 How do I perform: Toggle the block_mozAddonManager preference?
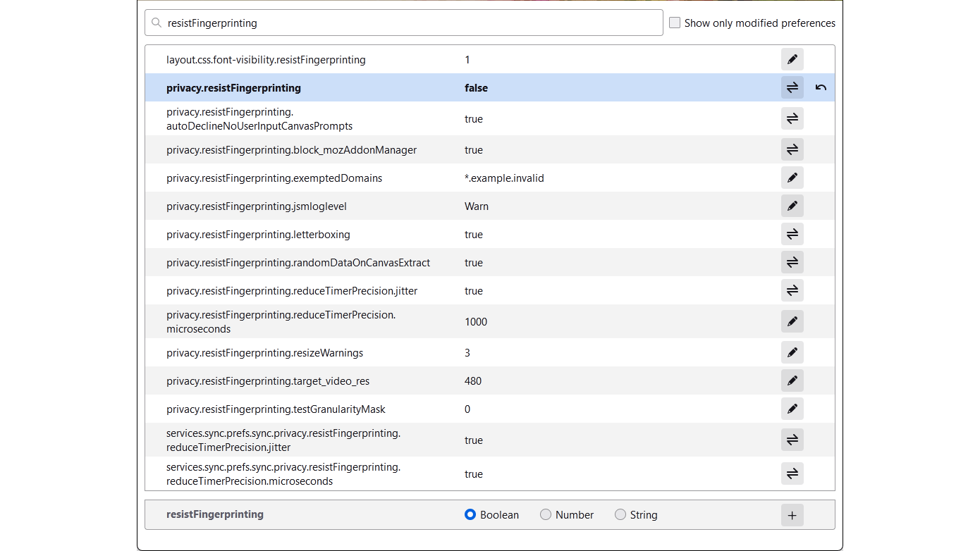point(792,149)
